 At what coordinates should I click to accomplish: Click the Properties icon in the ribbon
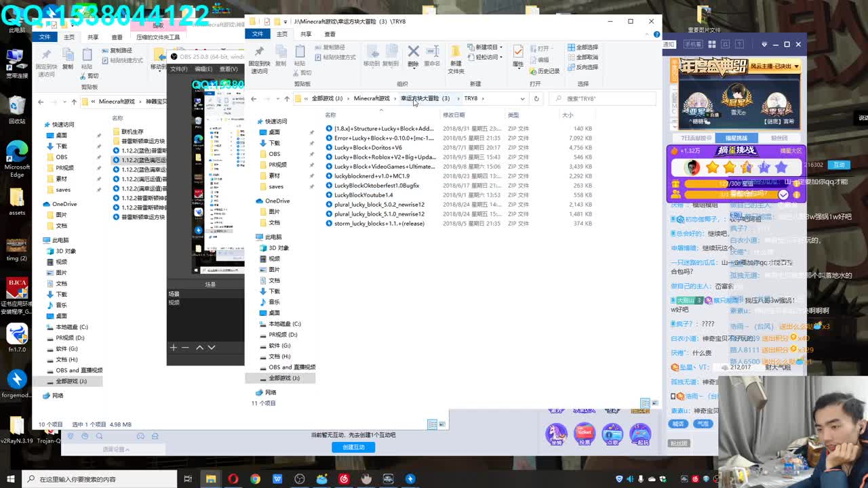[x=518, y=55]
